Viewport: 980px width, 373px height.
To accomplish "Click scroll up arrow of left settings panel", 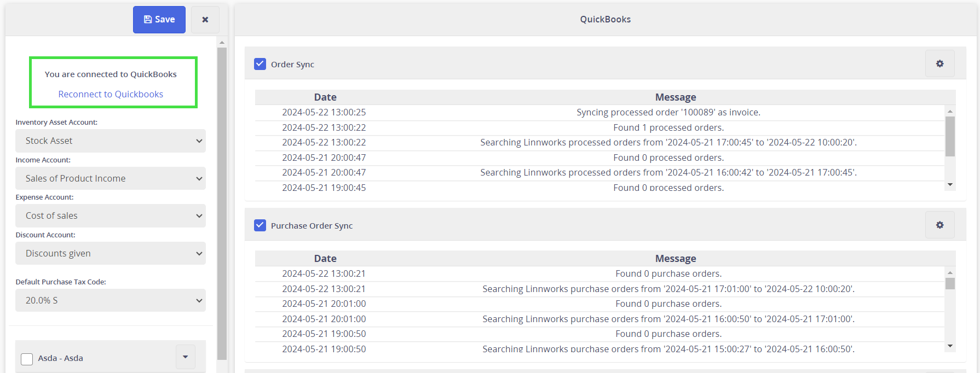I will point(222,42).
